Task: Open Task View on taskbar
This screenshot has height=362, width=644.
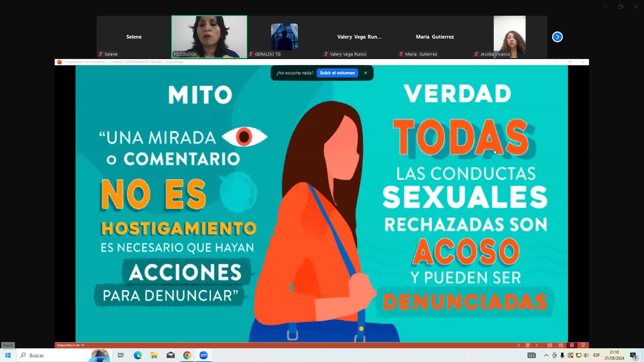Action: click(120, 355)
